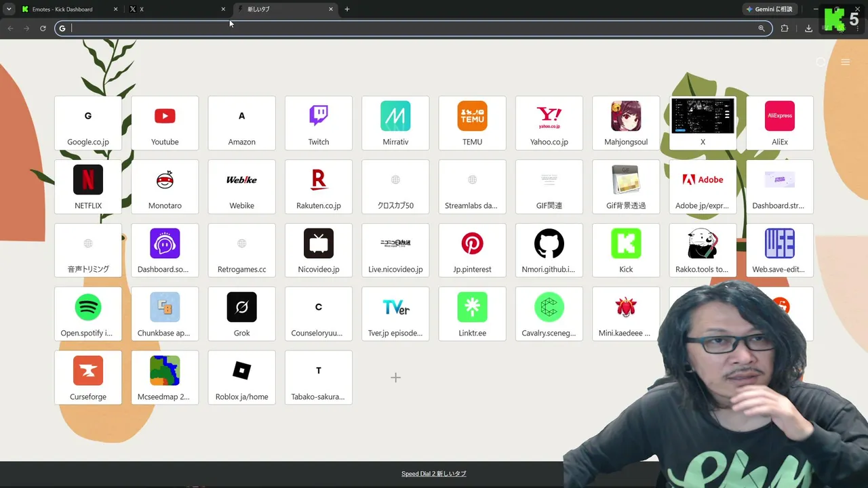Open the 音声トリミング speed dial
The image size is (868, 488).
pyautogui.click(x=88, y=250)
